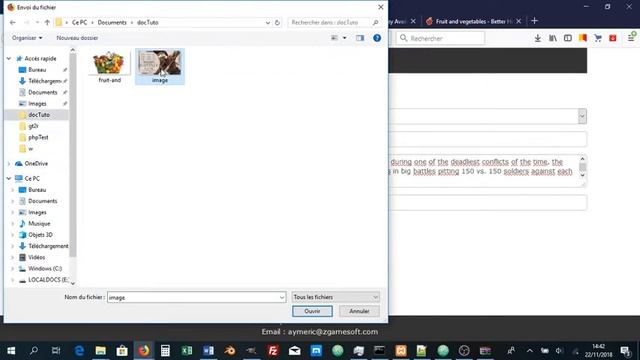
Task: Open Mail app from taskbar
Action: [294, 351]
